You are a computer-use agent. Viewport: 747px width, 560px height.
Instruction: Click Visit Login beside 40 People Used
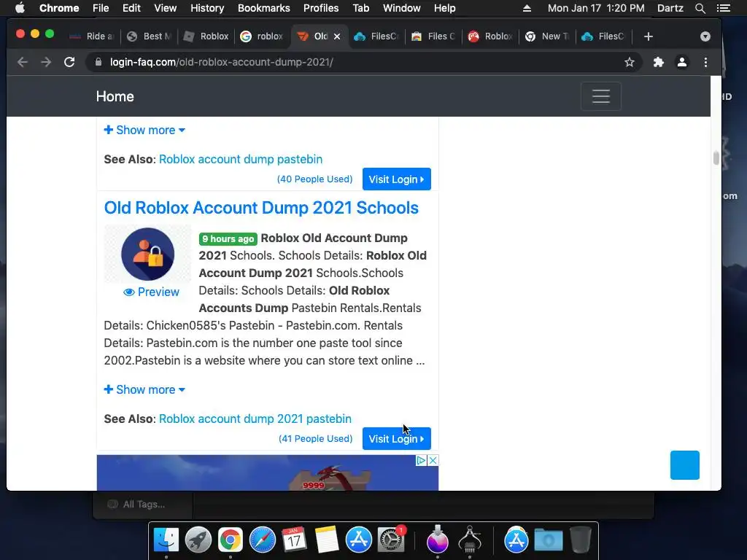pos(396,179)
